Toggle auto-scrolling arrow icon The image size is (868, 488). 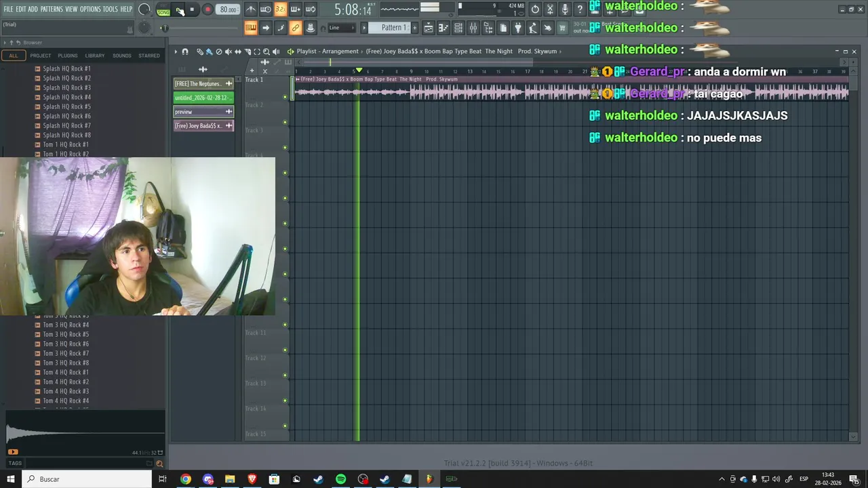click(265, 28)
